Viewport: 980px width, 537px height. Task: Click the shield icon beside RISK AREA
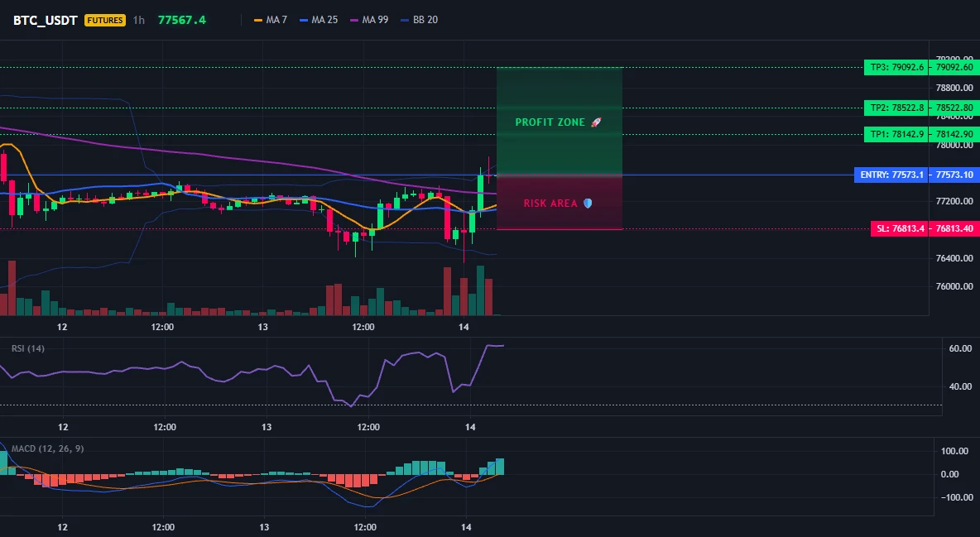tap(588, 204)
